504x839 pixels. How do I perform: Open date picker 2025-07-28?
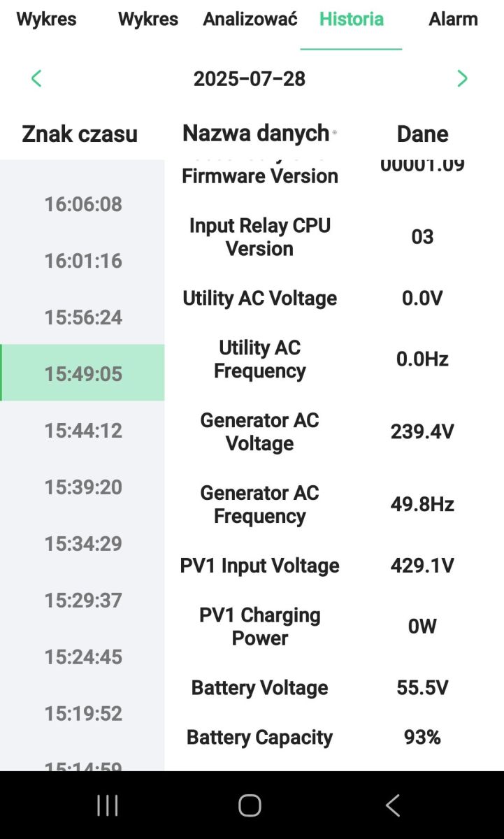click(x=250, y=78)
